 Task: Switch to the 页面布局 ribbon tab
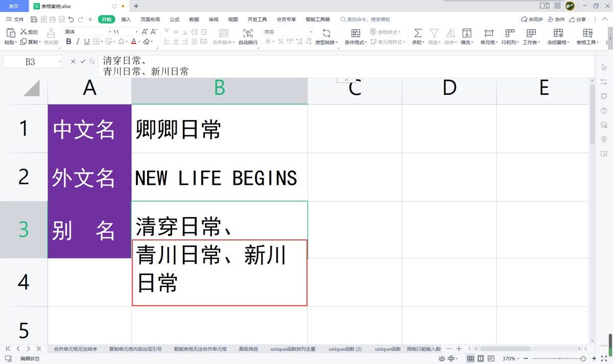pyautogui.click(x=150, y=19)
